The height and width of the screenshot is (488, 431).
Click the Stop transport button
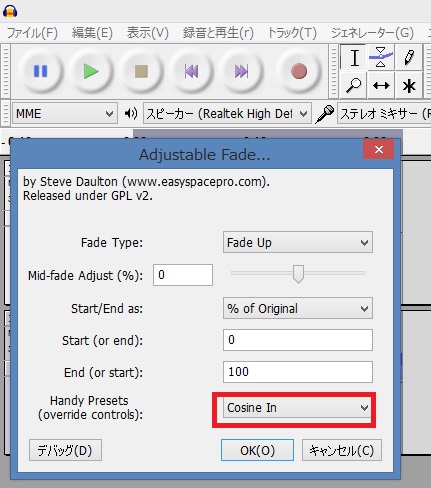point(141,71)
